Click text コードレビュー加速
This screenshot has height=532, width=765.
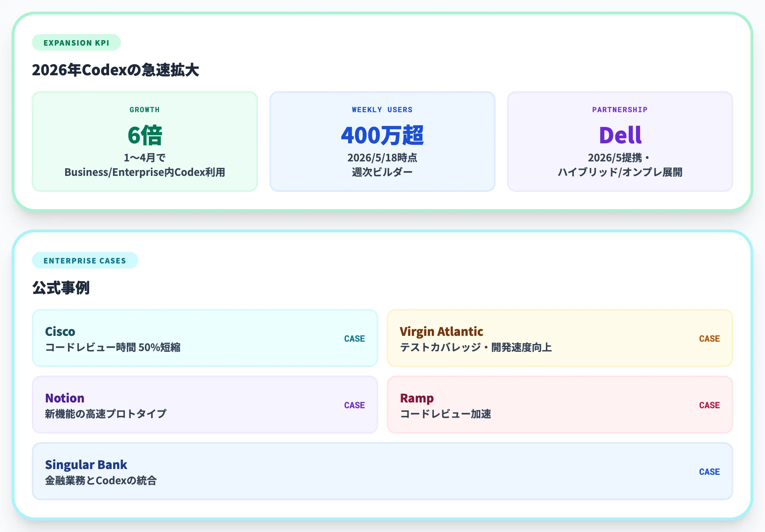click(x=446, y=414)
